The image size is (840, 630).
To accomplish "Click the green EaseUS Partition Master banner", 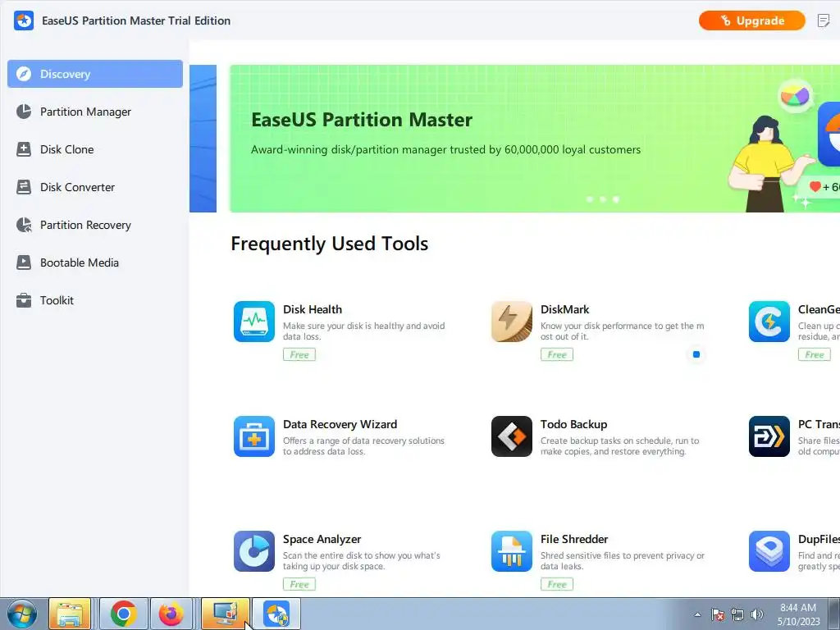I will pyautogui.click(x=535, y=139).
